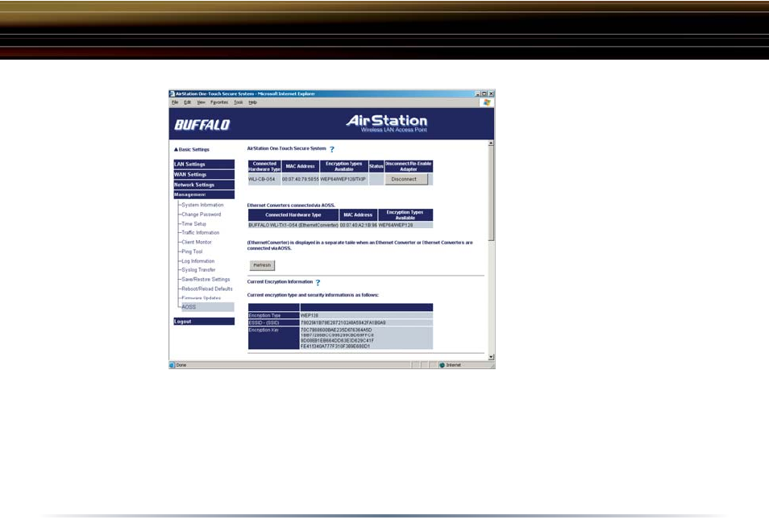769x532 pixels.
Task: Click help icon beside Current Encryption Information
Action: point(318,282)
